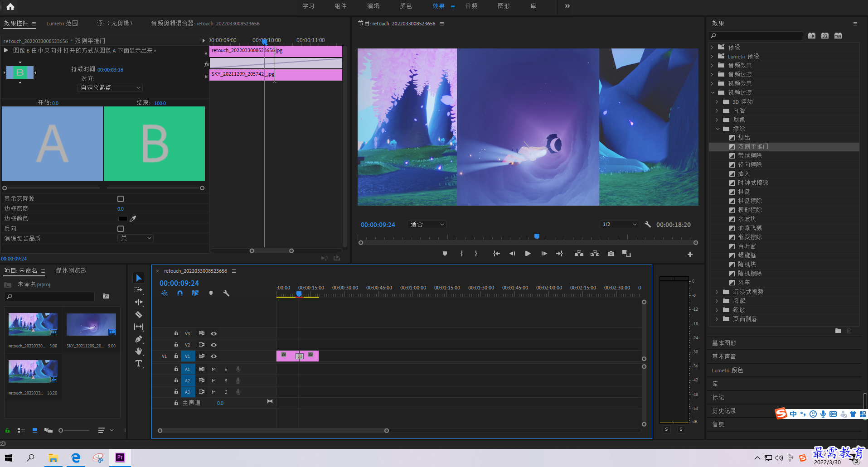The width and height of the screenshot is (868, 467).
Task: Adjust the project thumbnail zoom slider
Action: click(x=61, y=430)
